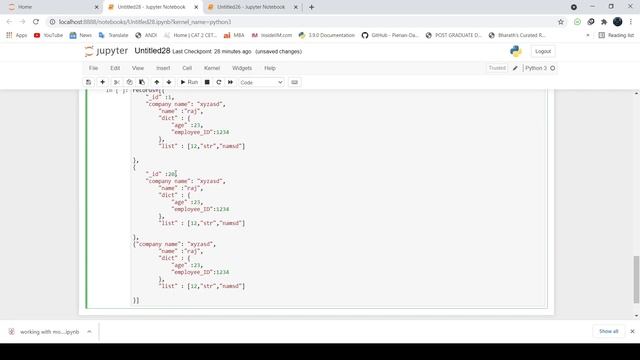Click the Jupyter logo

point(106,51)
